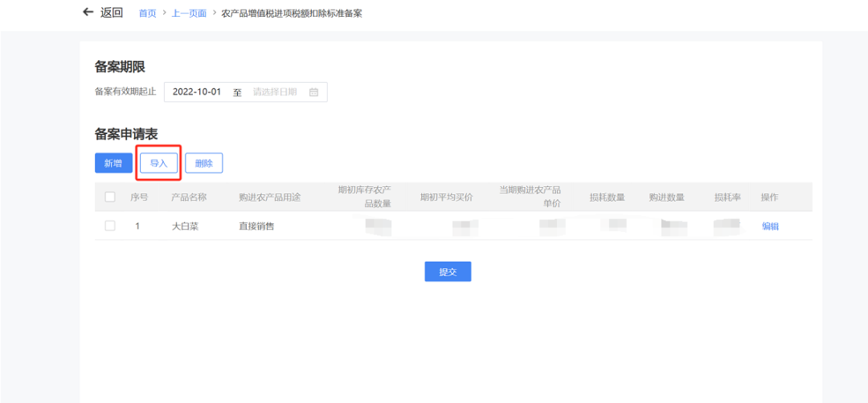Screen dimensions: 868x403
Task: Go to 首页 breadcrumb link
Action: pyautogui.click(x=147, y=14)
